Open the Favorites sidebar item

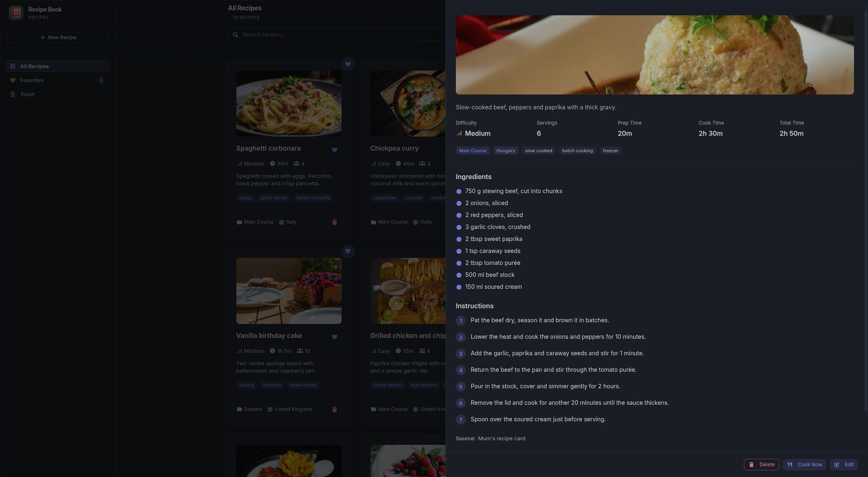[x=58, y=80]
